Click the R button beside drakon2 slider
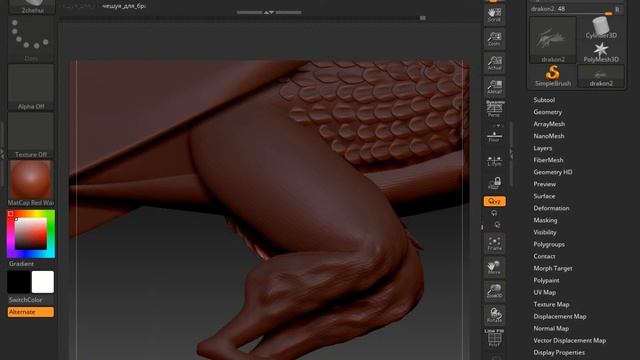The width and height of the screenshot is (640, 360). 618,9
